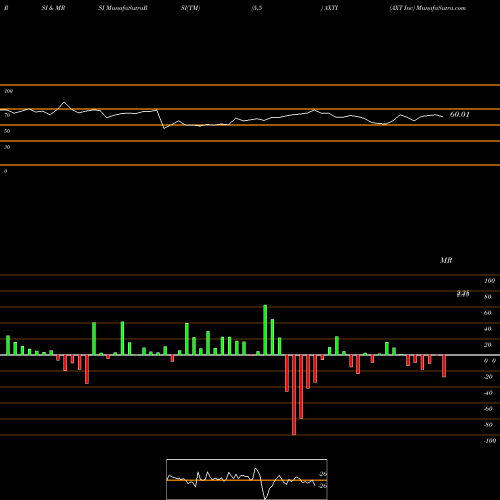This screenshot has width=500, height=500.
Task: Click the overlapping 2.26 value beside MR axis
Action: click(463, 294)
